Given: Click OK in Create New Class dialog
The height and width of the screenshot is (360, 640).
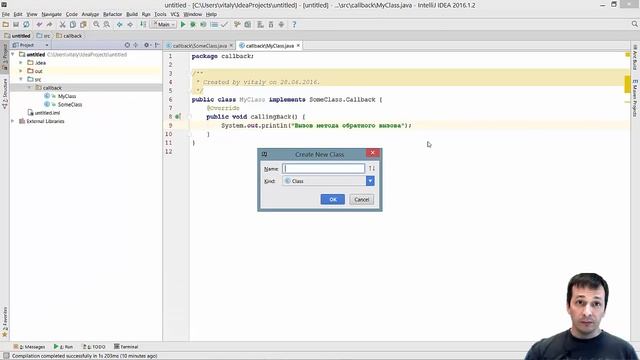Looking at the screenshot, I should (x=333, y=200).
